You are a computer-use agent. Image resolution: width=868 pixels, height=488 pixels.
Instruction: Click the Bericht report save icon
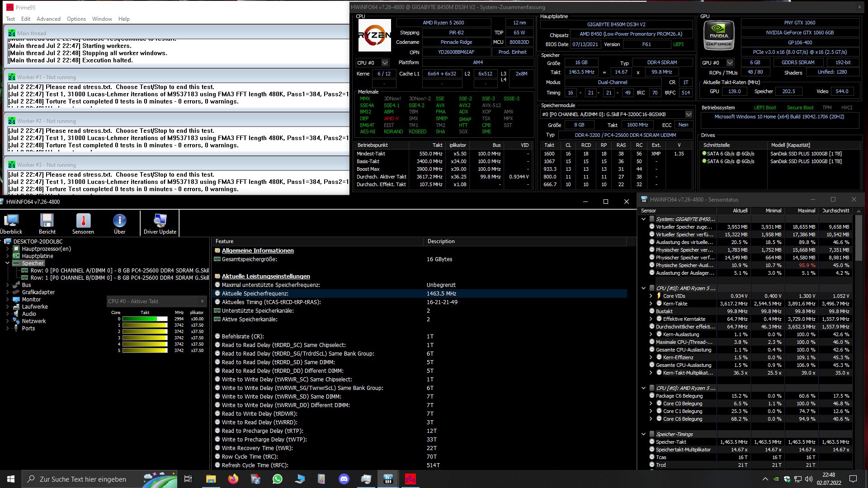coord(47,224)
